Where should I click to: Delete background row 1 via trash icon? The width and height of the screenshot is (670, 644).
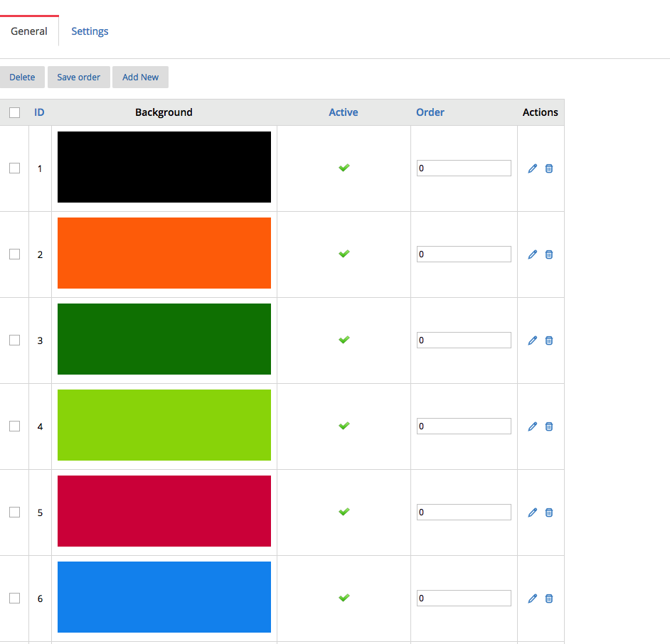tap(549, 168)
